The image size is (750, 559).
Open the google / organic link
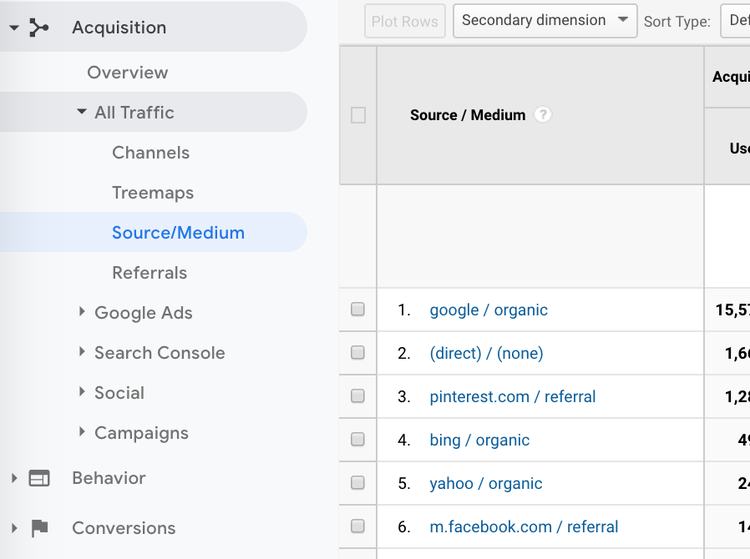[488, 310]
